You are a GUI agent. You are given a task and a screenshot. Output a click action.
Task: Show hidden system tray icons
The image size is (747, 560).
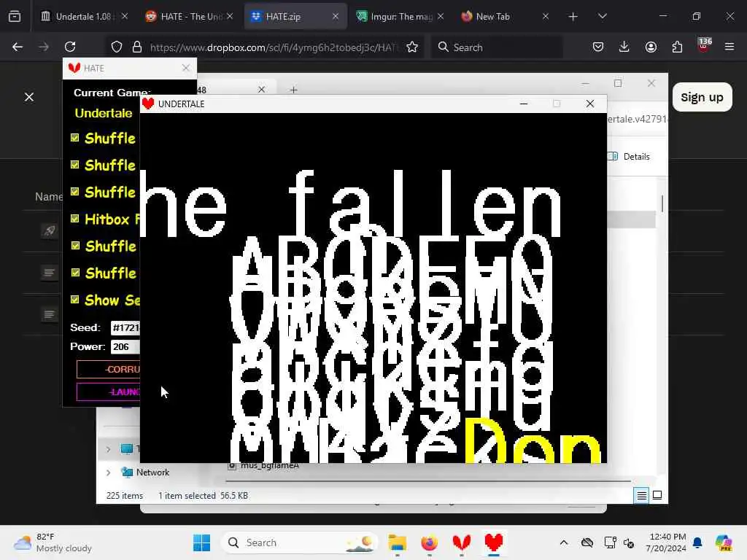coord(564,542)
